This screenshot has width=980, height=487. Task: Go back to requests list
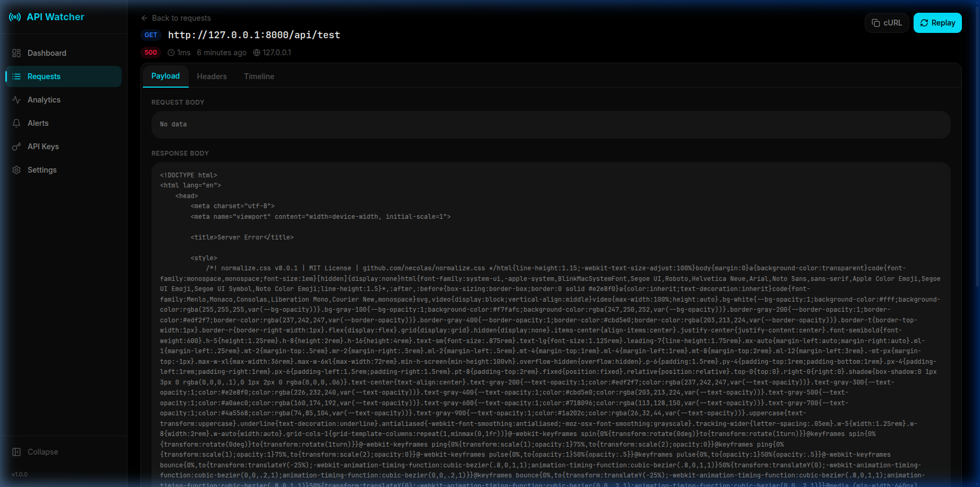[181, 18]
